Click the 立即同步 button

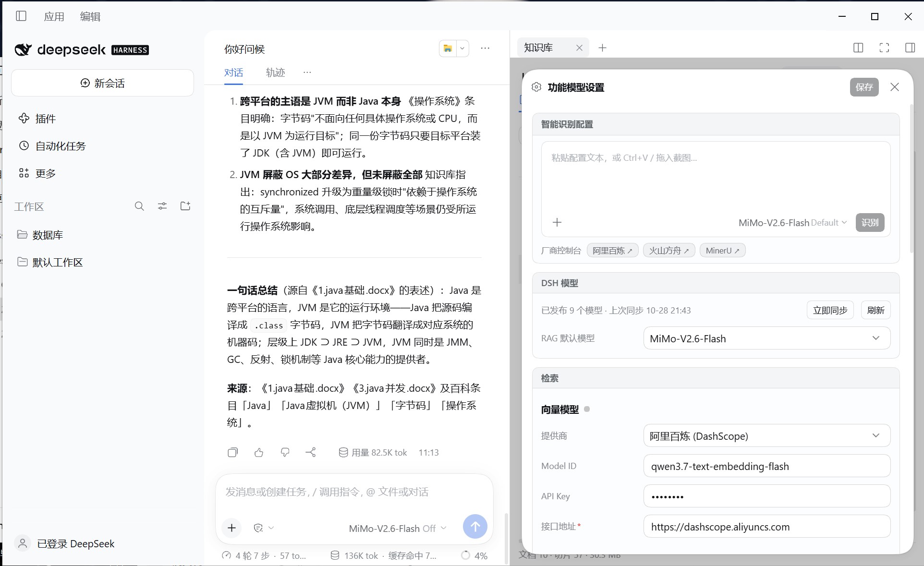pyautogui.click(x=830, y=310)
